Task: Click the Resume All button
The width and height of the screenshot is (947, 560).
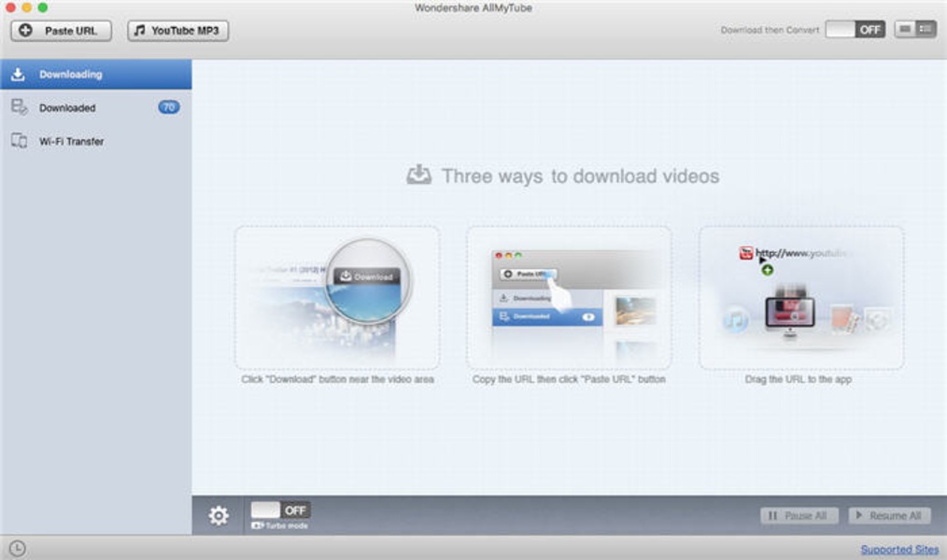Action: click(x=889, y=515)
